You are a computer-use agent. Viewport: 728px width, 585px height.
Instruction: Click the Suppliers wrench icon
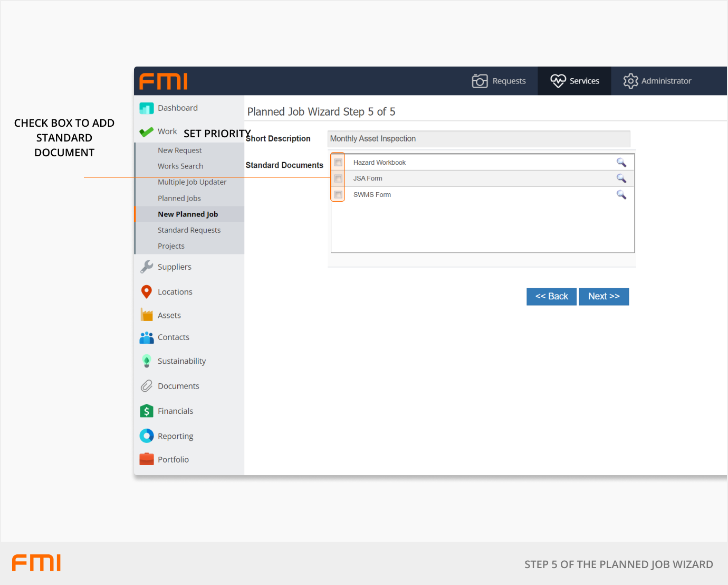[146, 267]
